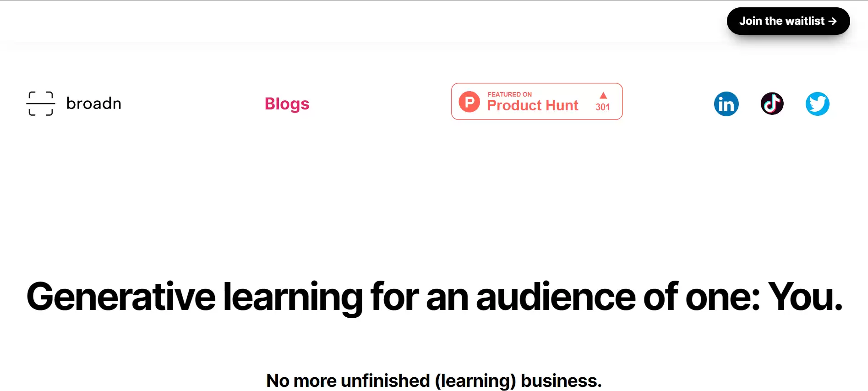
Task: Expand the Featured on Product Hunt badge
Action: point(536,101)
